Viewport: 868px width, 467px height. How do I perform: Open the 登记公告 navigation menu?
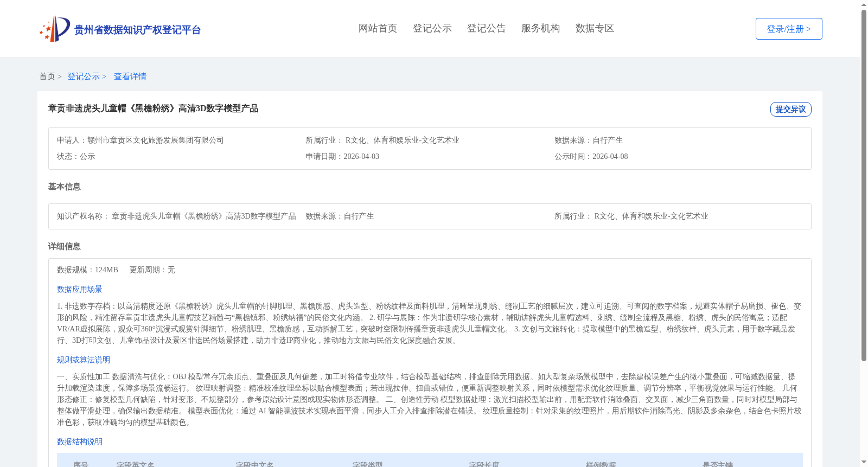tap(486, 28)
